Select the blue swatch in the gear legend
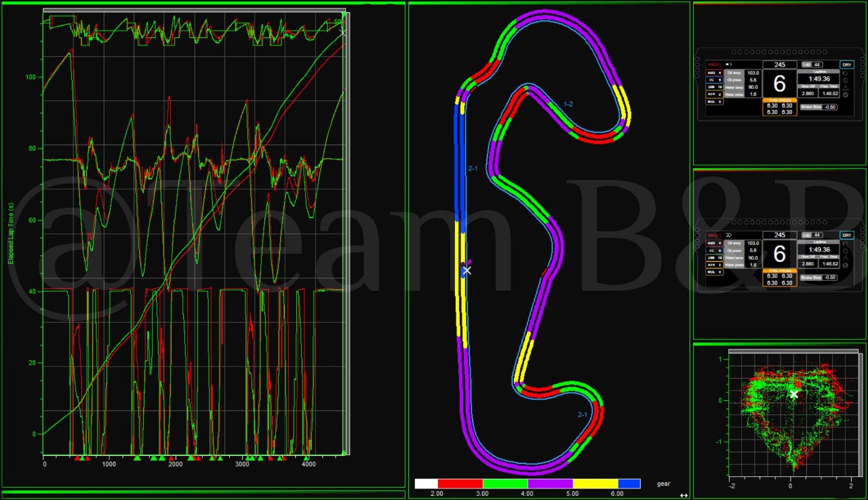Screen dimensions: 868x500 pyautogui.click(x=629, y=483)
